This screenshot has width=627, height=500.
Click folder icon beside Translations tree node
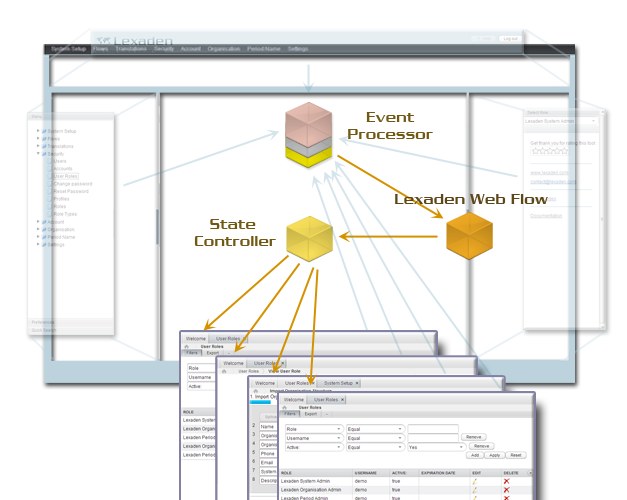click(x=44, y=146)
